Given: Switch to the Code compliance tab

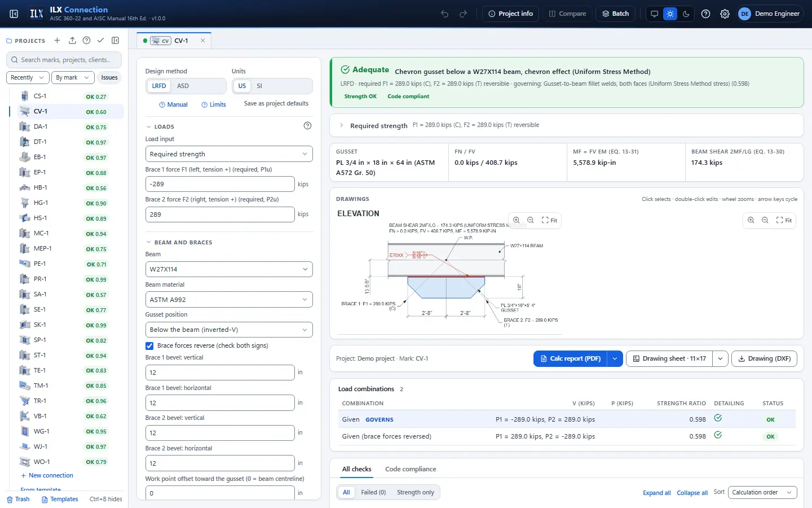Looking at the screenshot, I should 411,469.
